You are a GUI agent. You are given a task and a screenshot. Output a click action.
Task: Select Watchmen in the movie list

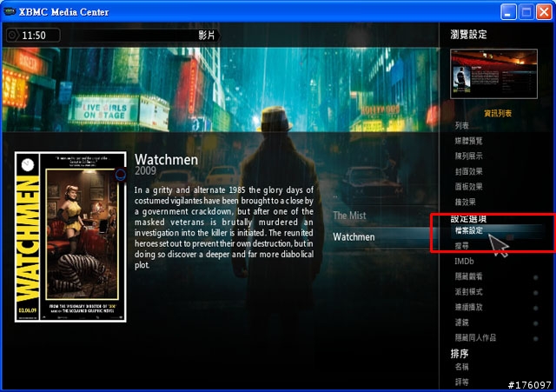(354, 237)
